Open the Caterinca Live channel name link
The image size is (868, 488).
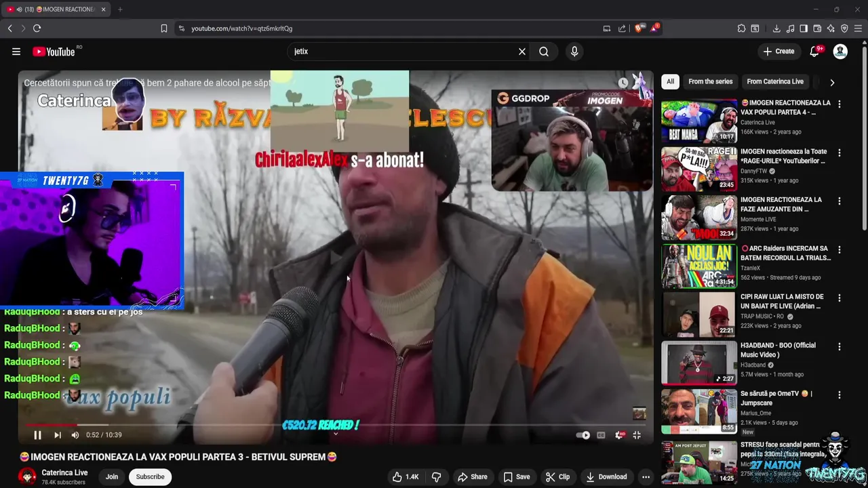point(64,472)
